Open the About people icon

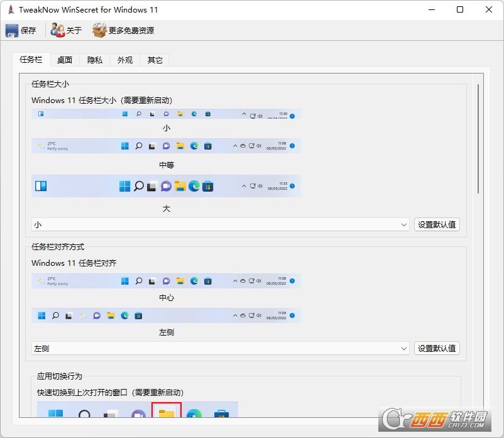pyautogui.click(x=58, y=30)
